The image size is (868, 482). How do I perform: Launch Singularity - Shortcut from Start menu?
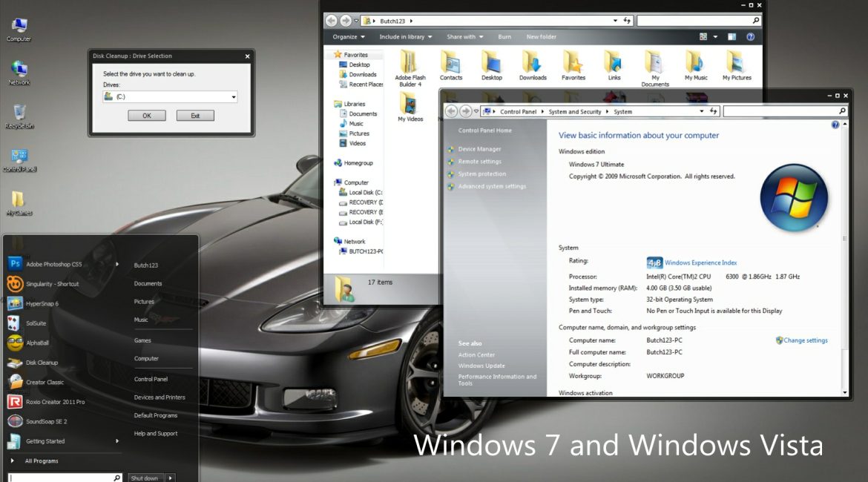(x=52, y=284)
